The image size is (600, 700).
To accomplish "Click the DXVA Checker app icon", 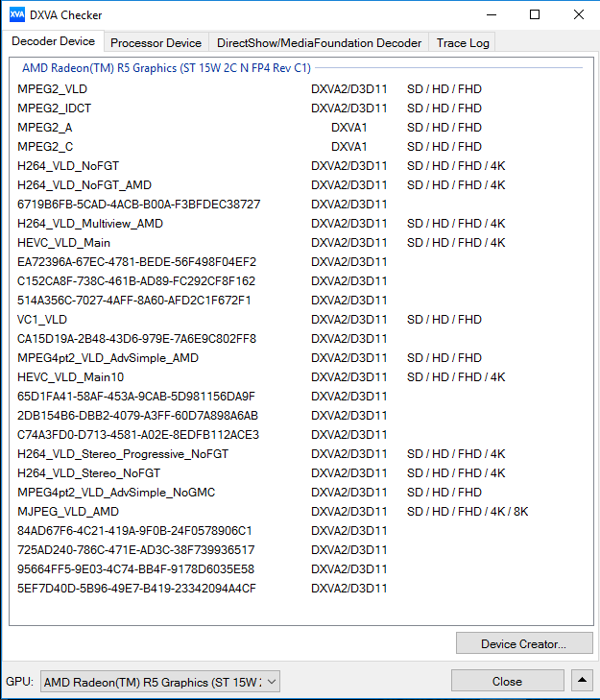I will click(x=17, y=14).
